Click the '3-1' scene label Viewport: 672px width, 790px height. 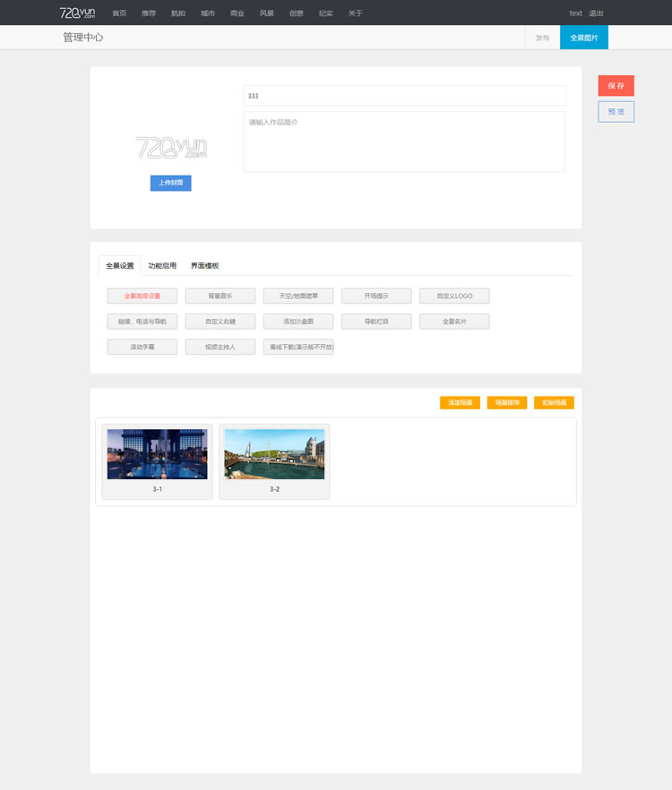[158, 489]
